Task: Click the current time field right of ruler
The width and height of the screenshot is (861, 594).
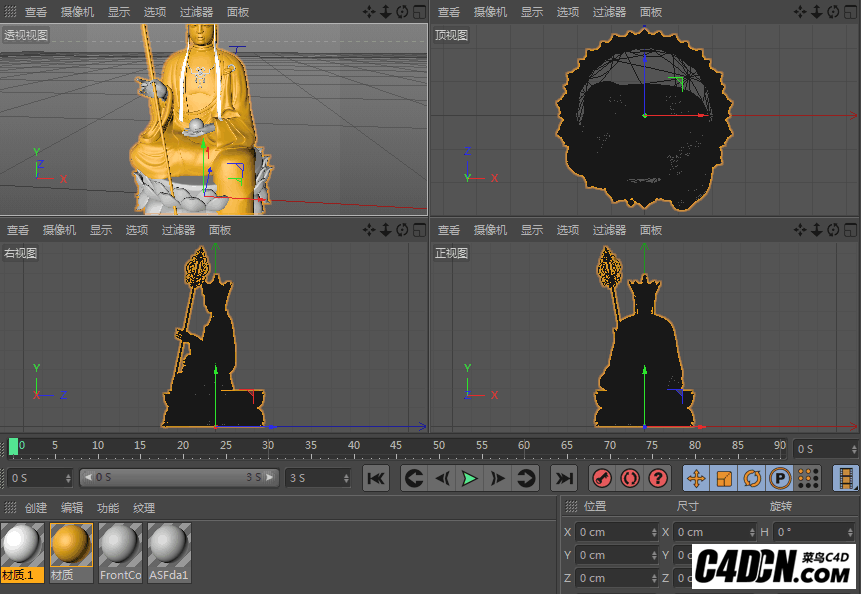Action: 826,449
